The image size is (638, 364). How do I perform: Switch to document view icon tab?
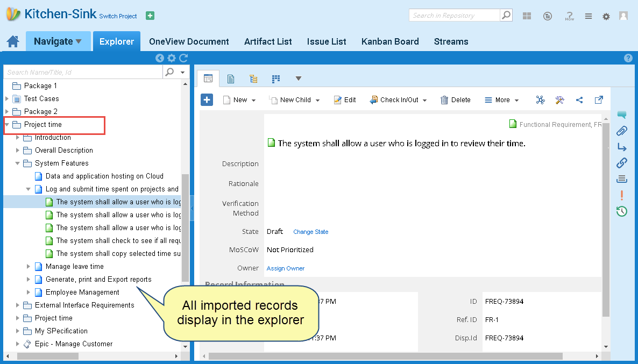click(231, 78)
